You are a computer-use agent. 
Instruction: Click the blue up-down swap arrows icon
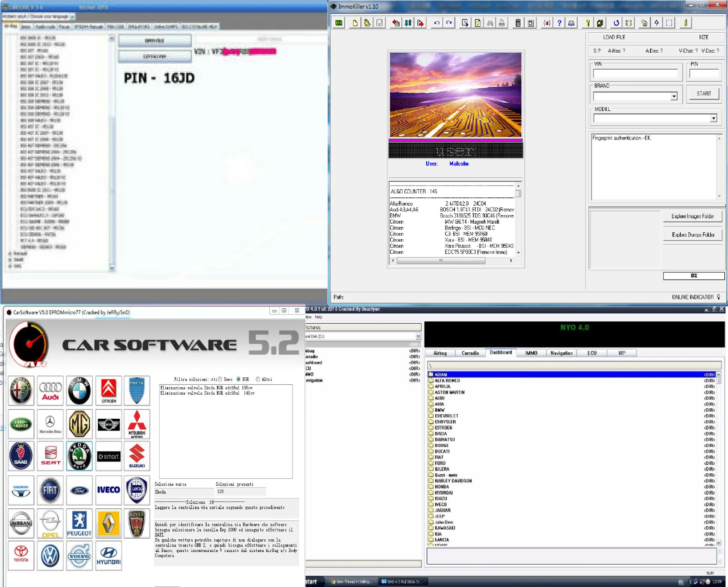408,23
